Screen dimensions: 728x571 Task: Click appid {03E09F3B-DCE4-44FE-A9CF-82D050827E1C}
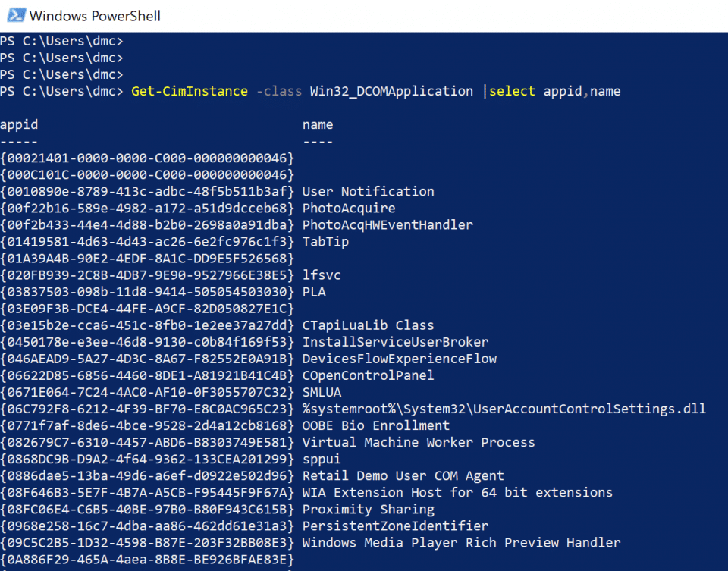[147, 309]
